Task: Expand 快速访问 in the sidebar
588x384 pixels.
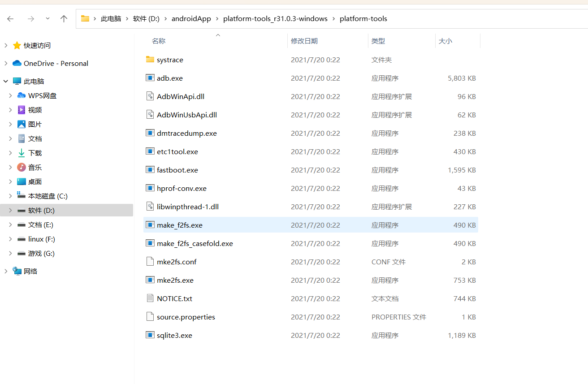Action: (x=6, y=45)
